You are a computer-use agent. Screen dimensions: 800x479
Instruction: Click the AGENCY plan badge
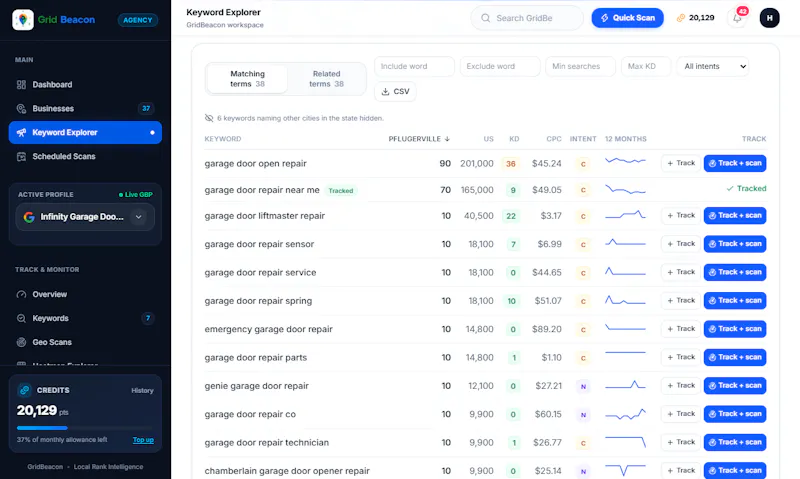click(138, 20)
